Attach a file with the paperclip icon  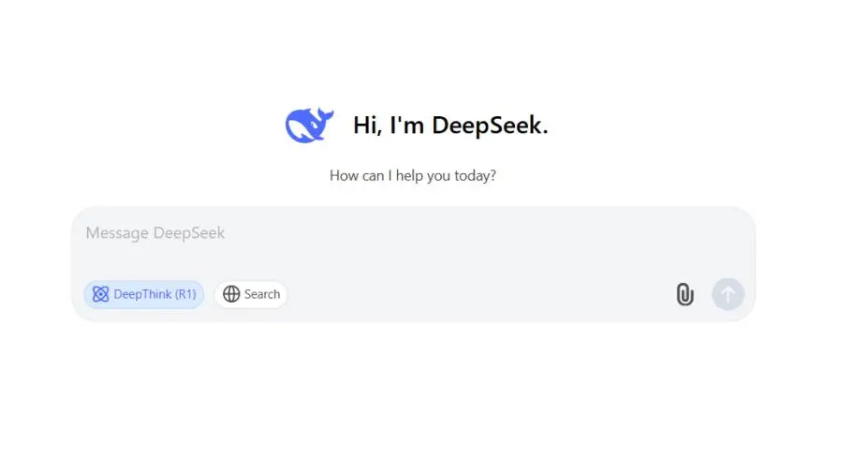(x=684, y=294)
